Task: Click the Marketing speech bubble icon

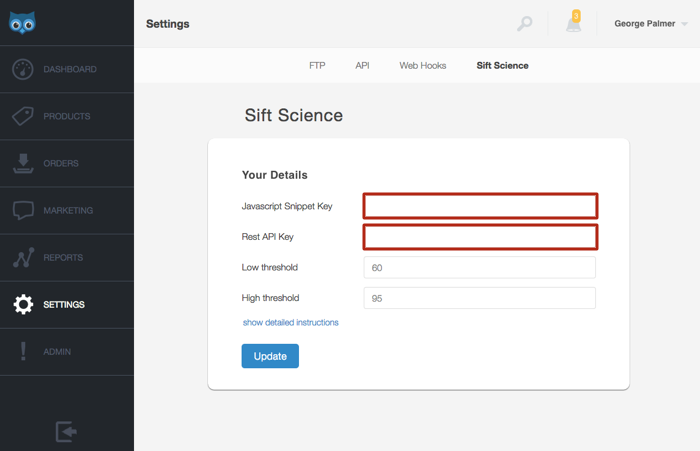Action: 23,211
